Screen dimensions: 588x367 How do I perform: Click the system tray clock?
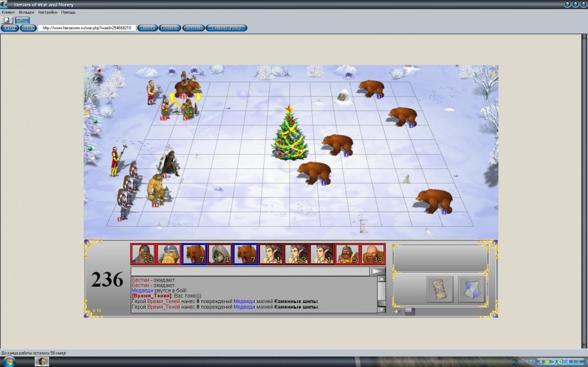pyautogui.click(x=576, y=362)
